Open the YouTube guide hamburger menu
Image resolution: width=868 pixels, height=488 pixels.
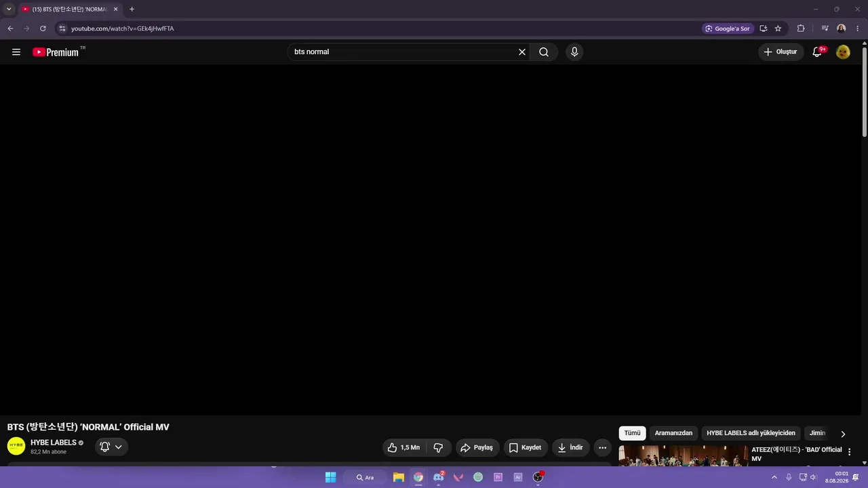(16, 52)
